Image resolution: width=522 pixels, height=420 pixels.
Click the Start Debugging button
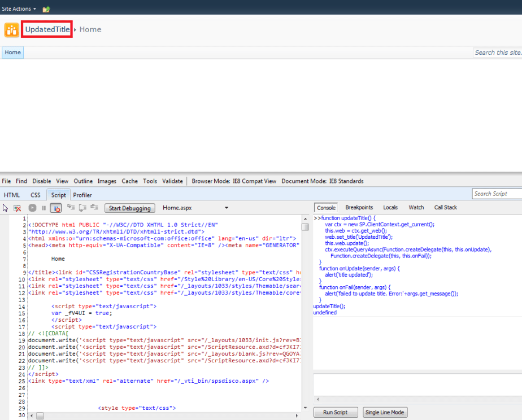coord(130,208)
